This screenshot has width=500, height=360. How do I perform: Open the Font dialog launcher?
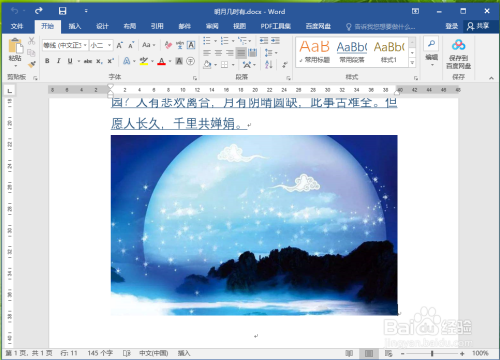pyautogui.click(x=195, y=78)
